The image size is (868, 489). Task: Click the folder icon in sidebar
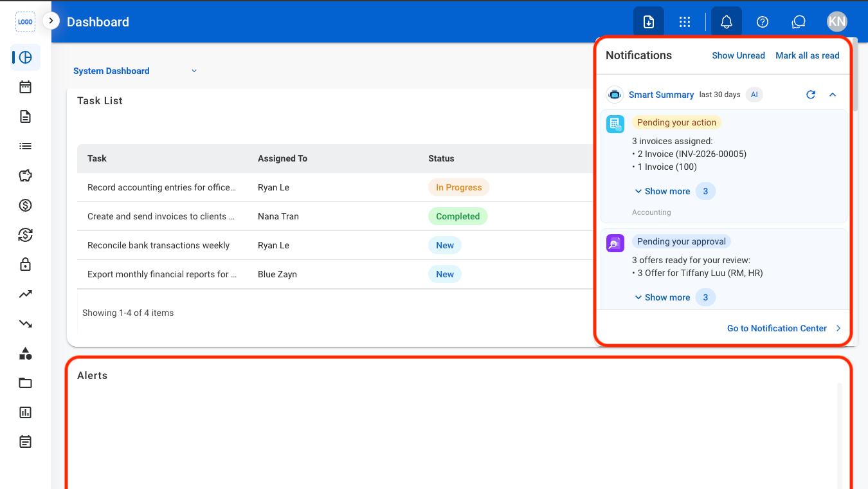click(x=25, y=383)
